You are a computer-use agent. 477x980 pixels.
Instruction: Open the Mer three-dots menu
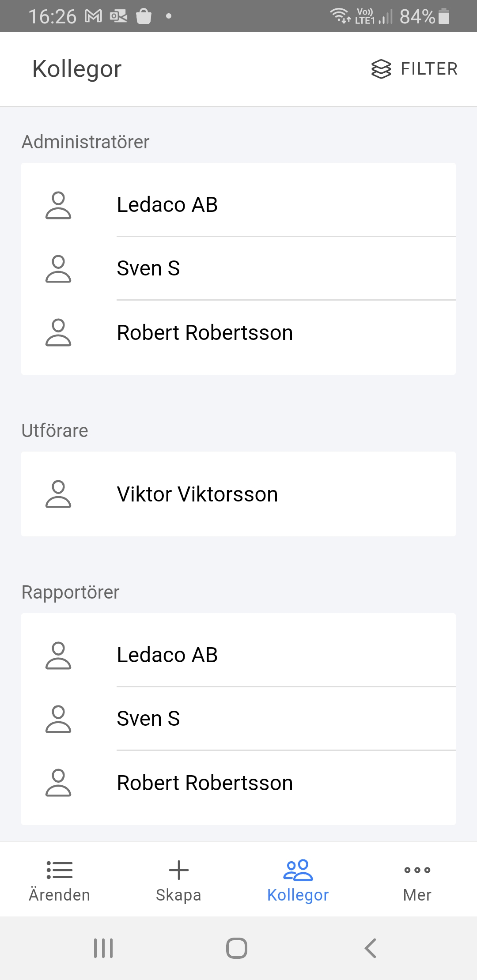click(417, 871)
